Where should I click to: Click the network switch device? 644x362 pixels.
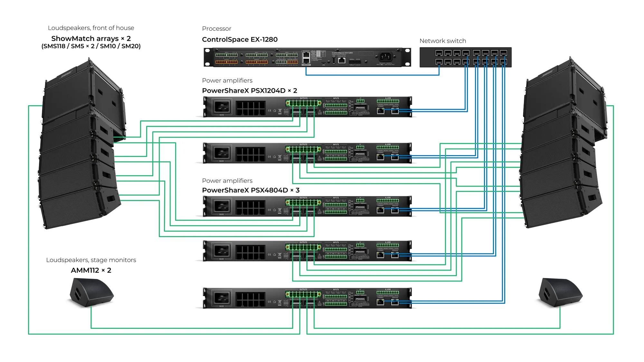(465, 57)
